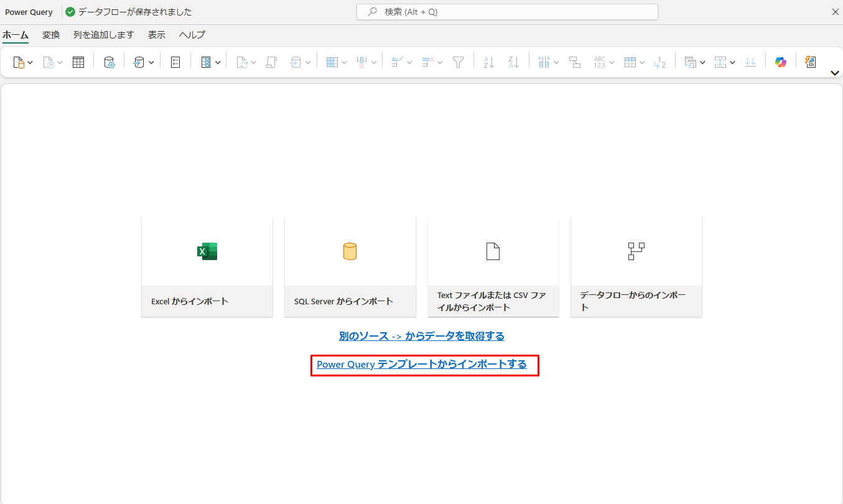Image resolution: width=843 pixels, height=504 pixels.
Task: Click the Get data toolbar icon
Action: click(19, 62)
